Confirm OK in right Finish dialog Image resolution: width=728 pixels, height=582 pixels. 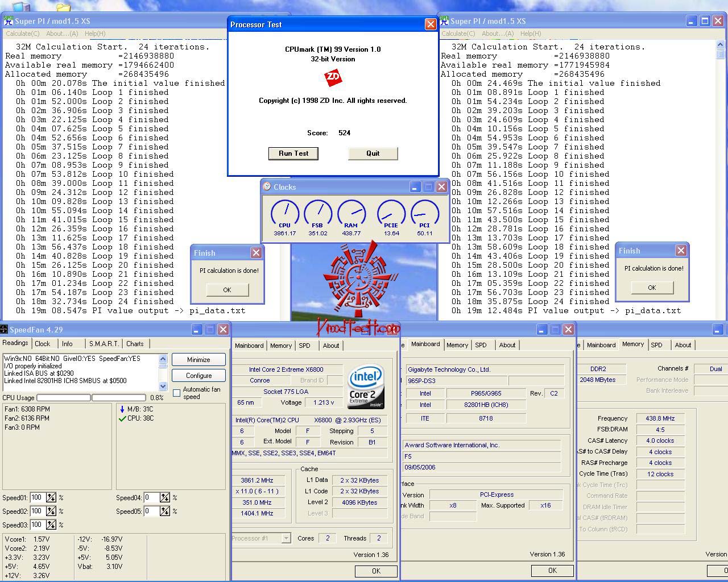click(x=652, y=288)
